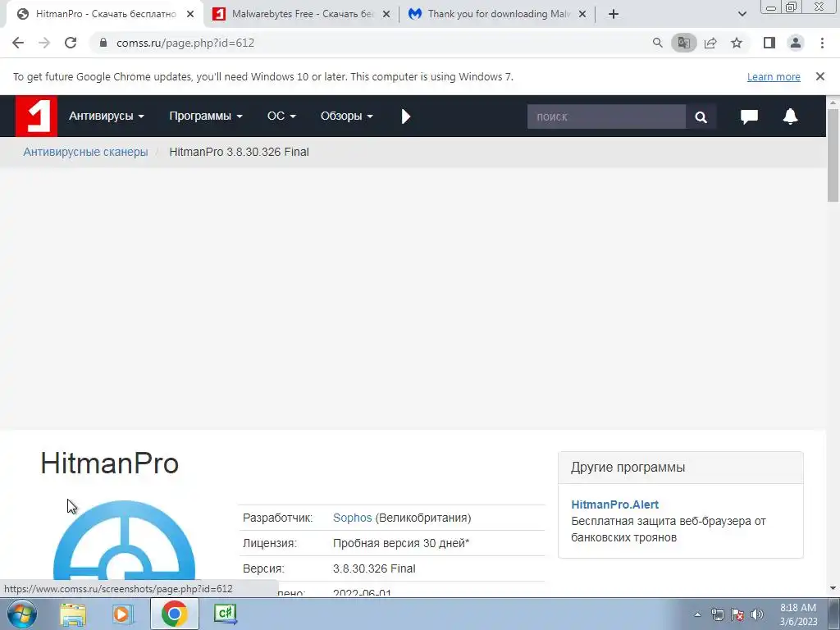This screenshot has width=840, height=630.
Task: Focus the поиск search field
Action: tap(606, 116)
